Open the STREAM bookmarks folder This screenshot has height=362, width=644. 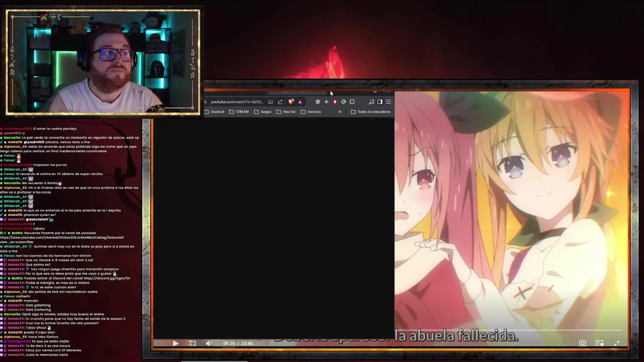tap(239, 112)
